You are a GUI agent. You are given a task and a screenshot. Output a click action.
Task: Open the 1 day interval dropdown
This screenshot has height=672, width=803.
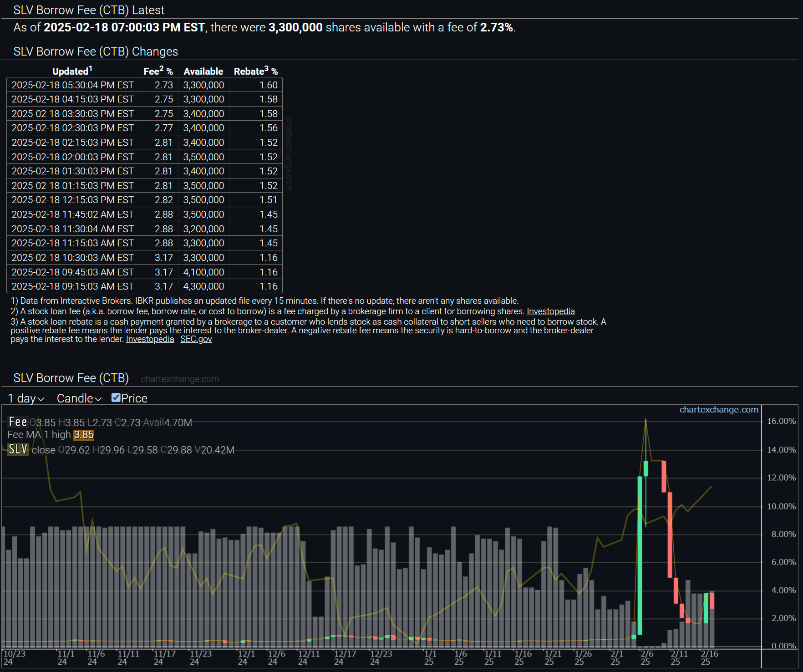pyautogui.click(x=26, y=399)
